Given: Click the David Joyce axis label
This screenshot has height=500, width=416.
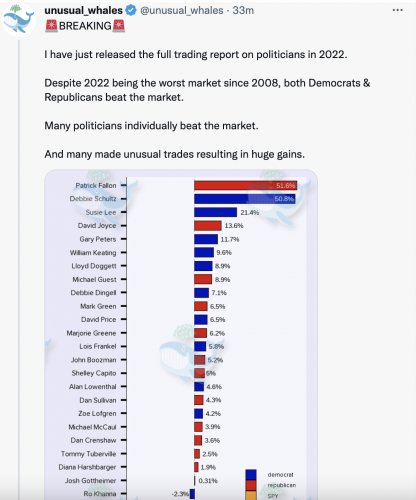Looking at the screenshot, I should coord(97,226).
